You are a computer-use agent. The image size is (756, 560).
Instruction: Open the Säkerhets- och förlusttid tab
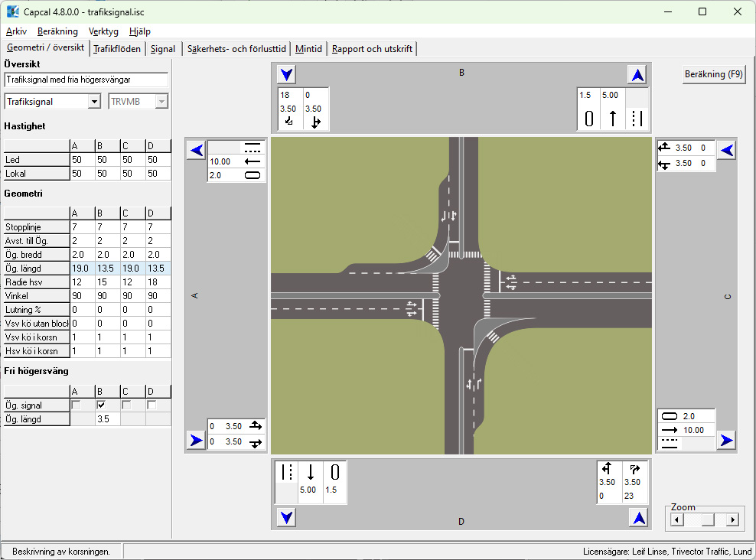(236, 49)
